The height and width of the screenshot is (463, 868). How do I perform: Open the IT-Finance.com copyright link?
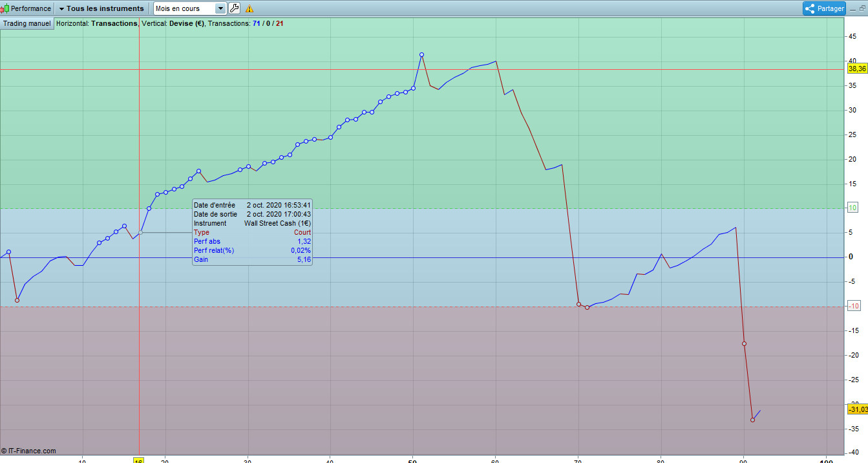pos(28,451)
